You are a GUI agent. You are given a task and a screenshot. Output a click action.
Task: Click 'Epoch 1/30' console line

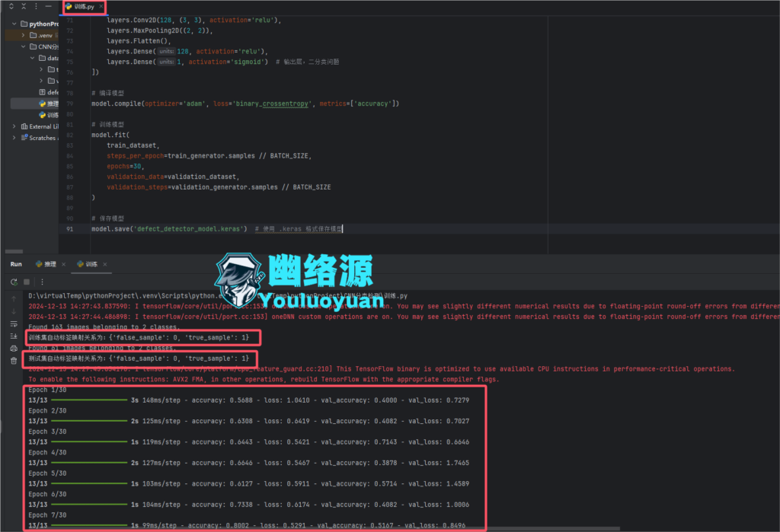pyautogui.click(x=47, y=390)
